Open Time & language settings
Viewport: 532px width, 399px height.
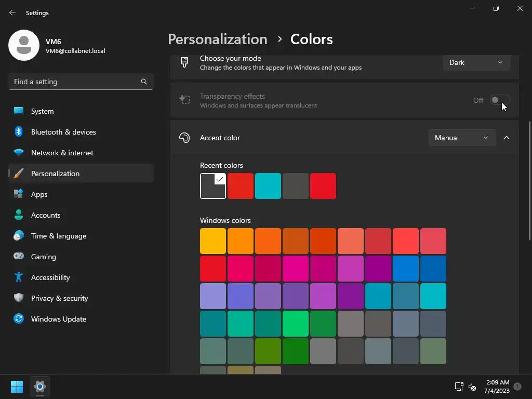[81, 235]
